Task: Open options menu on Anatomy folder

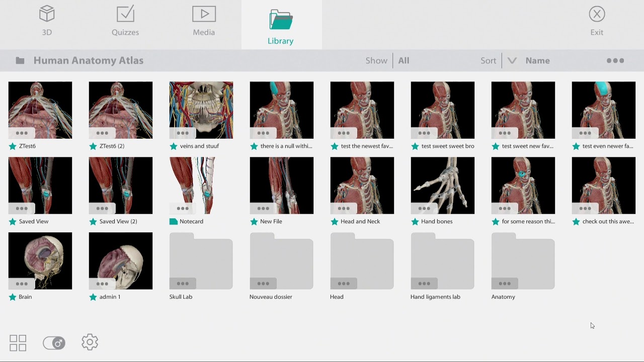Action: 505,284
